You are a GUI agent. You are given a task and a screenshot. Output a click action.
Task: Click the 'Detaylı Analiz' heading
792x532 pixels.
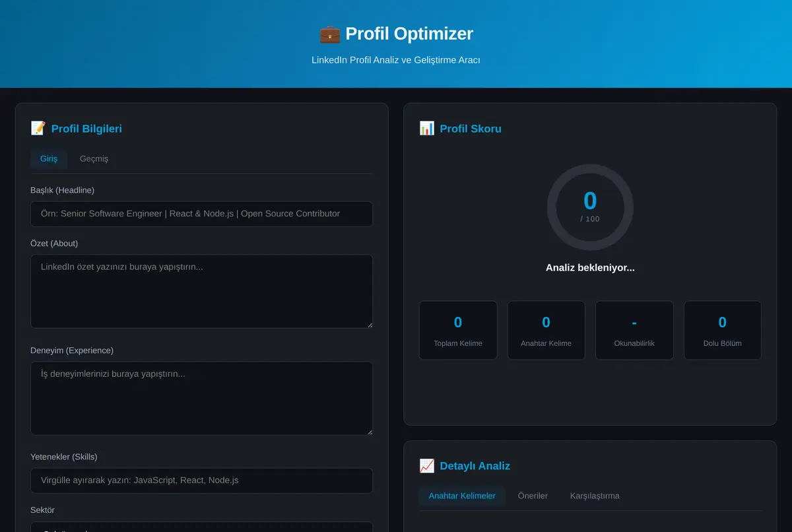[475, 466]
